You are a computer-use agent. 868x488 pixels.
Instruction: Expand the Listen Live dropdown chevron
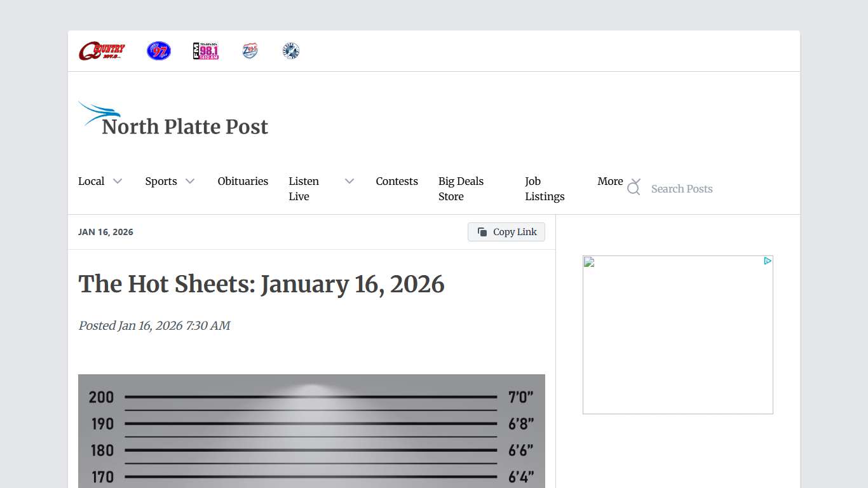349,181
